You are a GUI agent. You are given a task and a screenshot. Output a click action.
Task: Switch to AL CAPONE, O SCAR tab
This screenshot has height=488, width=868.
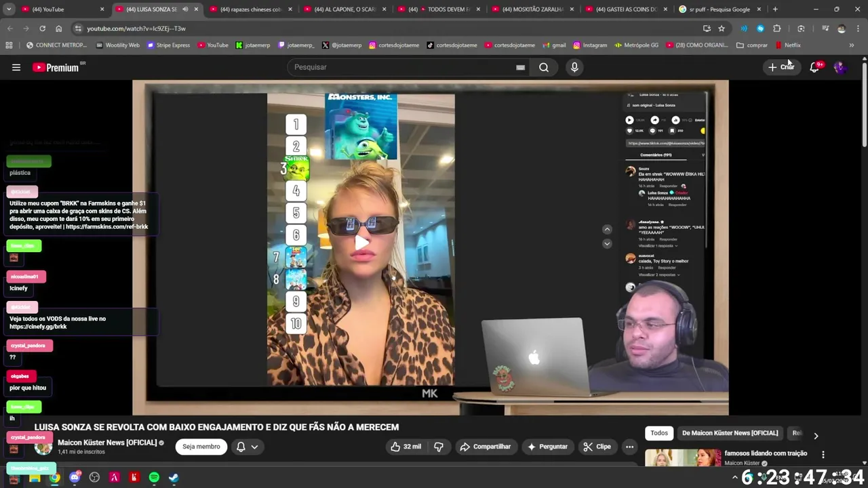[343, 9]
